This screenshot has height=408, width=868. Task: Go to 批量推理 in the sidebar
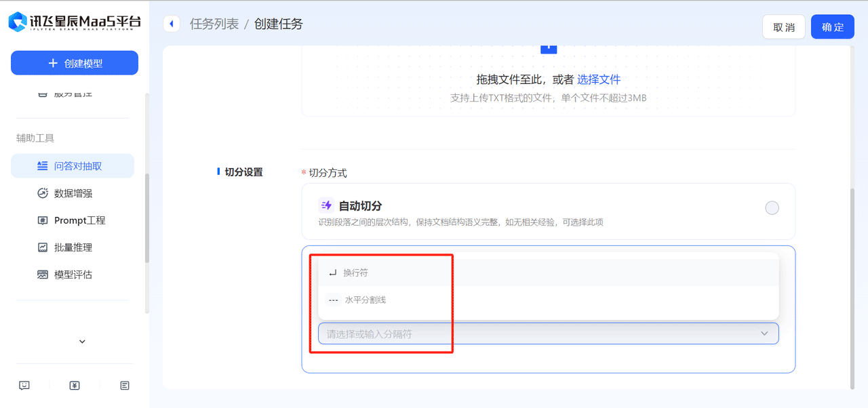(x=73, y=247)
